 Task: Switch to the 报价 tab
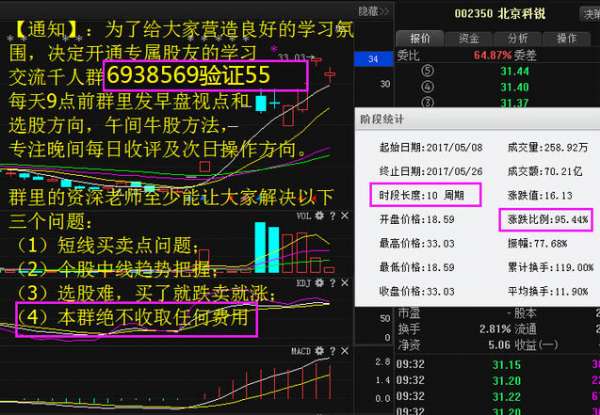click(421, 38)
